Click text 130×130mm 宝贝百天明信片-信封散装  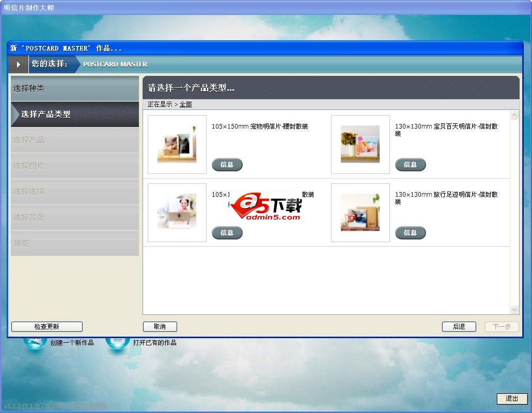446,130
